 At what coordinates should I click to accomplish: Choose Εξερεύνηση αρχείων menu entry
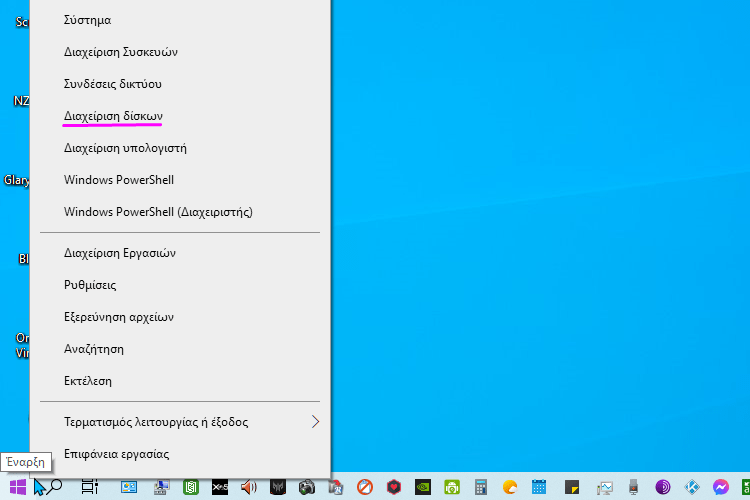click(180, 317)
